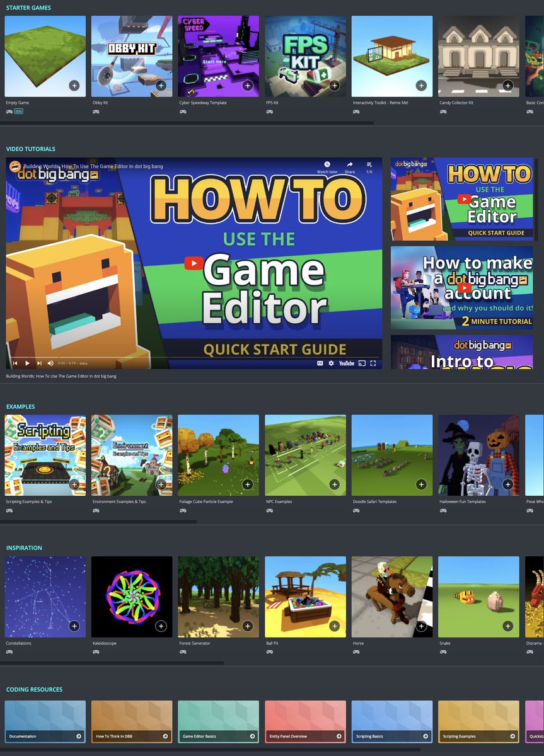544x756 pixels.
Task: Open the Documentation resource card
Action: tap(45, 721)
